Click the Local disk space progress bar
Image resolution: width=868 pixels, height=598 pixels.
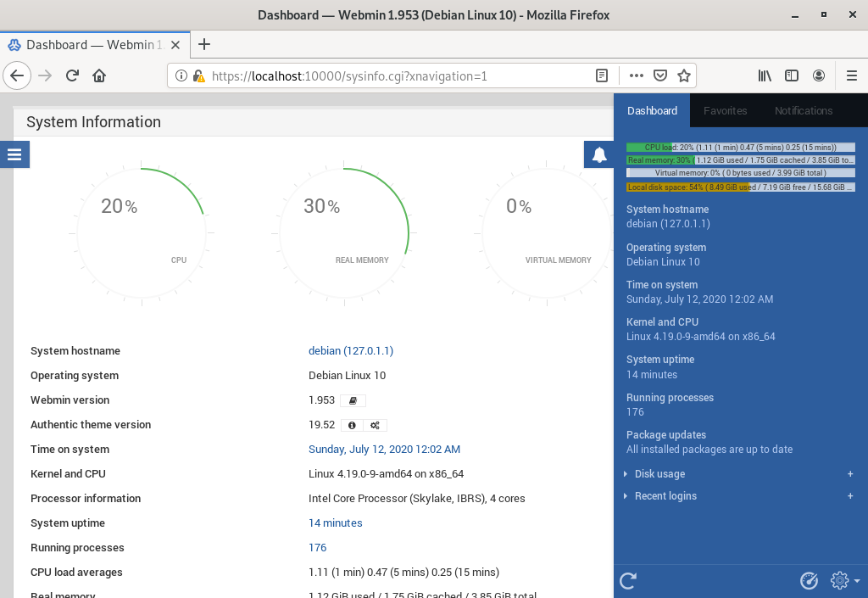740,187
